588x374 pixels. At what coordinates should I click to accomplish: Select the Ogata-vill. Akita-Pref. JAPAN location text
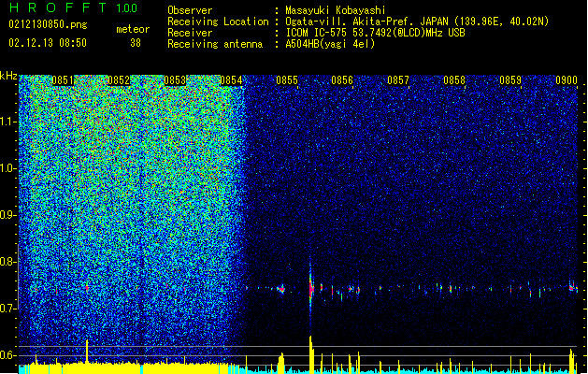tap(417, 22)
